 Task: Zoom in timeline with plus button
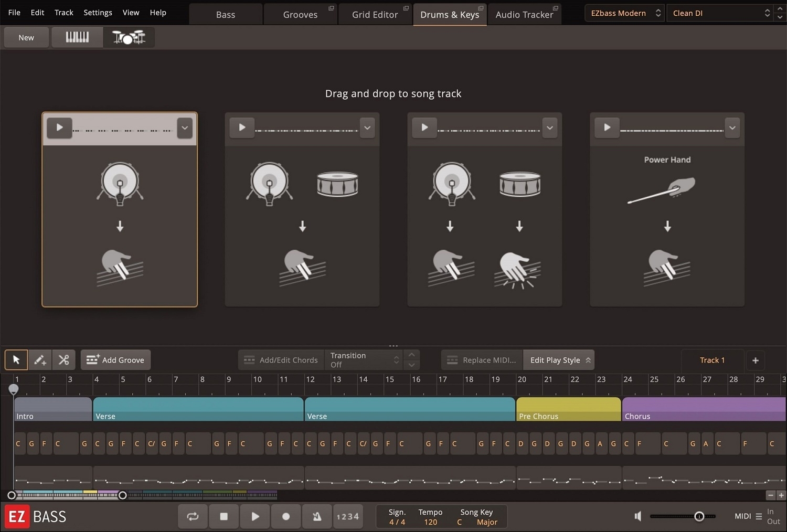pyautogui.click(x=781, y=495)
